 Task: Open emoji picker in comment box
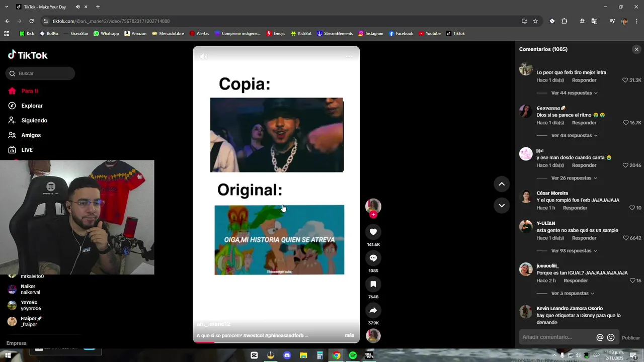coord(611,337)
